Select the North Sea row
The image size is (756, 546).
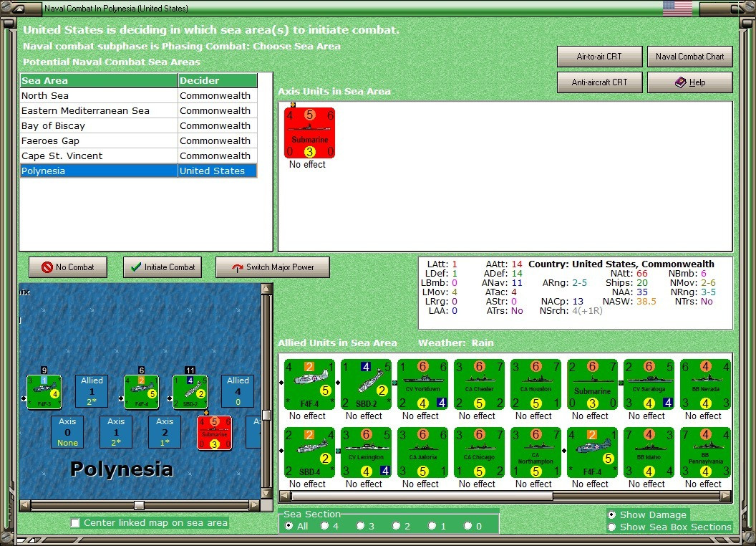pos(138,95)
